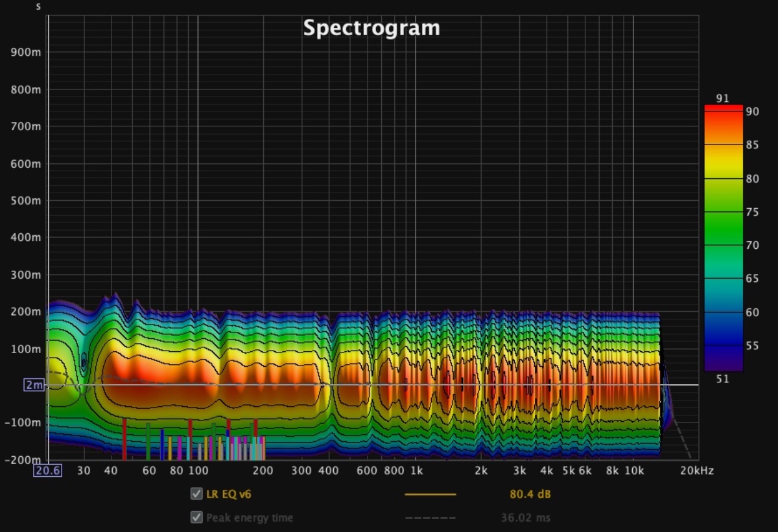Click the 91 maximum label above color scale
Viewport: 778px width, 532px height.
[723, 98]
